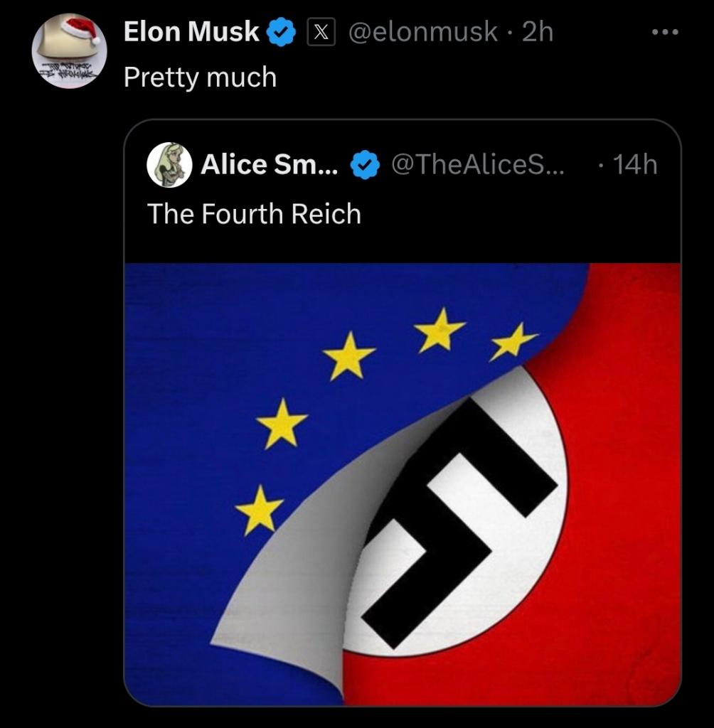Viewport: 714px width, 728px height.
Task: Click the 14h timestamp on the quoted tweet
Action: (634, 164)
